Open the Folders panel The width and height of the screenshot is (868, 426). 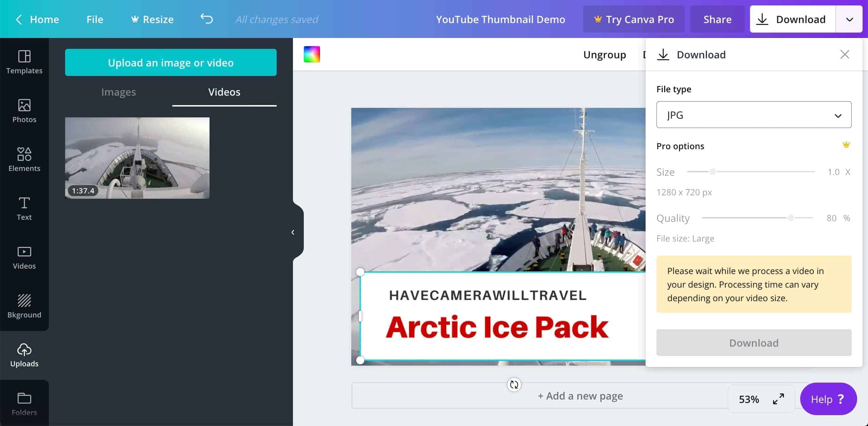point(24,404)
